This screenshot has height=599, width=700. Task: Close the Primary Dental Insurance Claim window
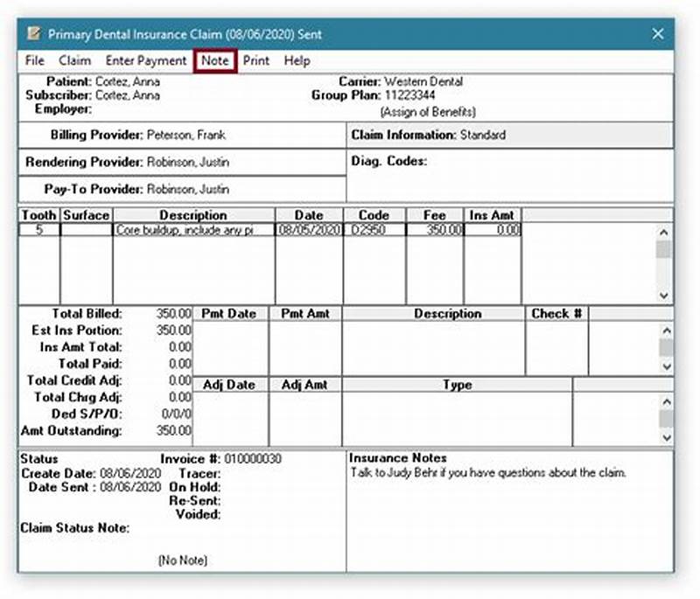[x=658, y=33]
